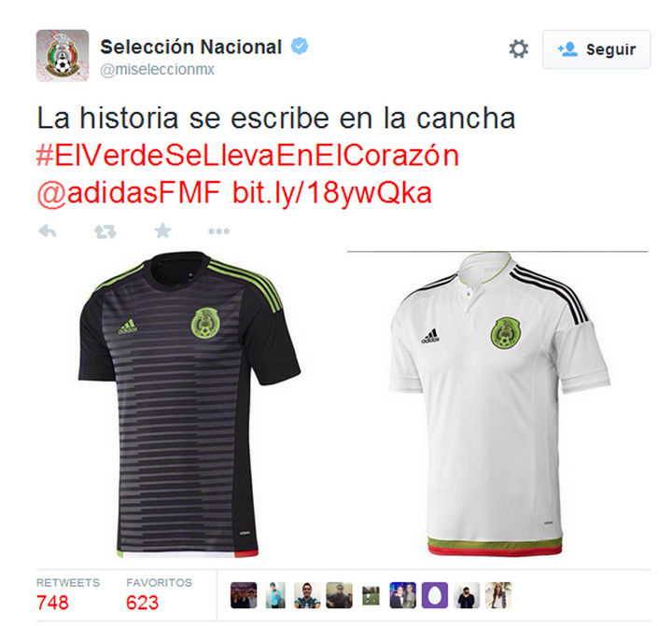Image resolution: width=672 pixels, height=626 pixels.
Task: Click the last avatar in the favoriters row
Action: pos(498,595)
